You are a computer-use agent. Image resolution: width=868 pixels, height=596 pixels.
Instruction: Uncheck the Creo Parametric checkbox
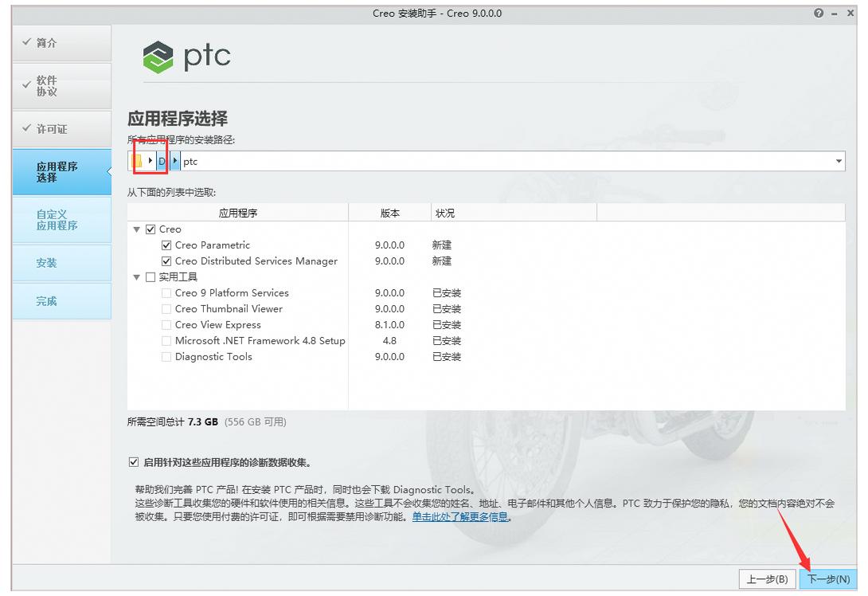coord(166,245)
